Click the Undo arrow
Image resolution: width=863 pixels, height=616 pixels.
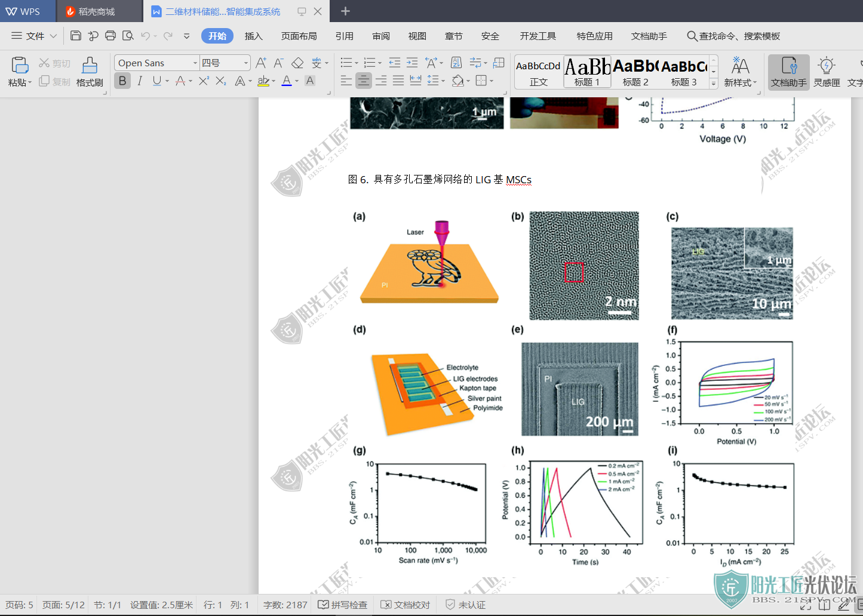pyautogui.click(x=146, y=36)
